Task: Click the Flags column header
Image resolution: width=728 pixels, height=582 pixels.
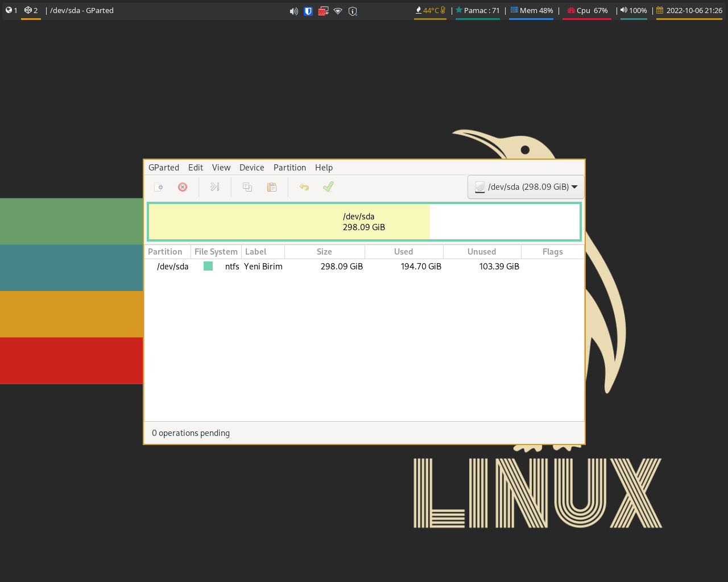Action: pyautogui.click(x=552, y=252)
